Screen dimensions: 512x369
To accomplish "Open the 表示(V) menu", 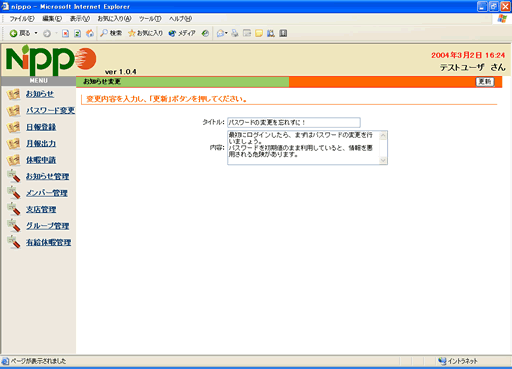I will (80, 19).
